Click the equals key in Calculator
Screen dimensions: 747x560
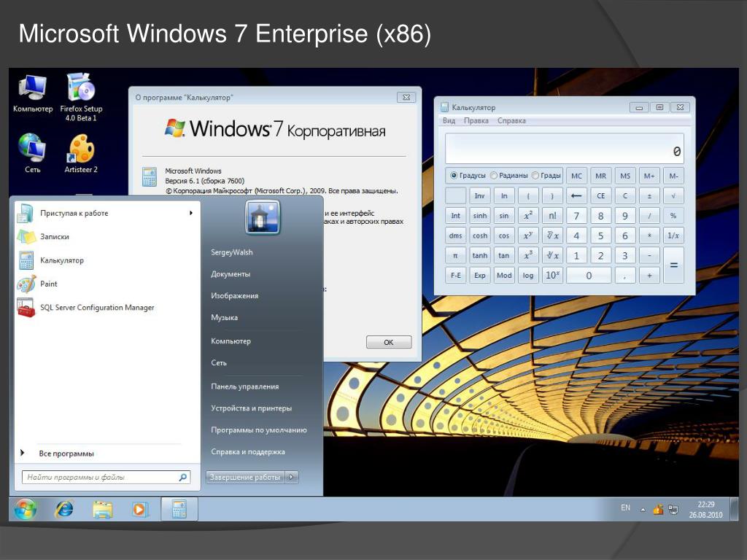[673, 265]
